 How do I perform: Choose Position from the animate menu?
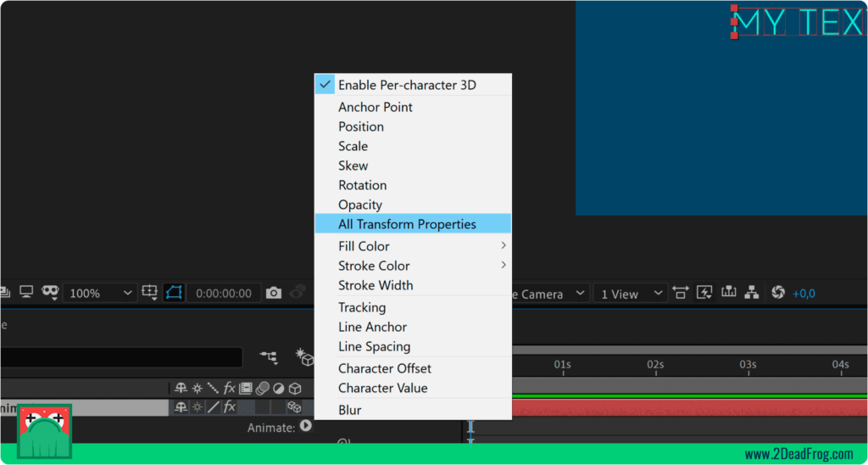point(413,126)
